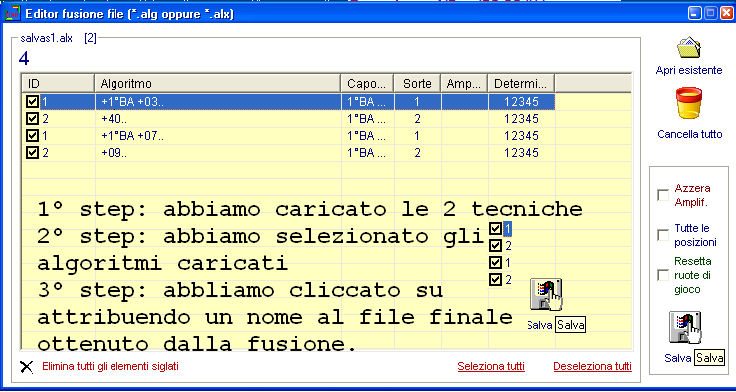Click the Salva icon in the tutorial overlay
This screenshot has width=736, height=392.
tap(546, 294)
